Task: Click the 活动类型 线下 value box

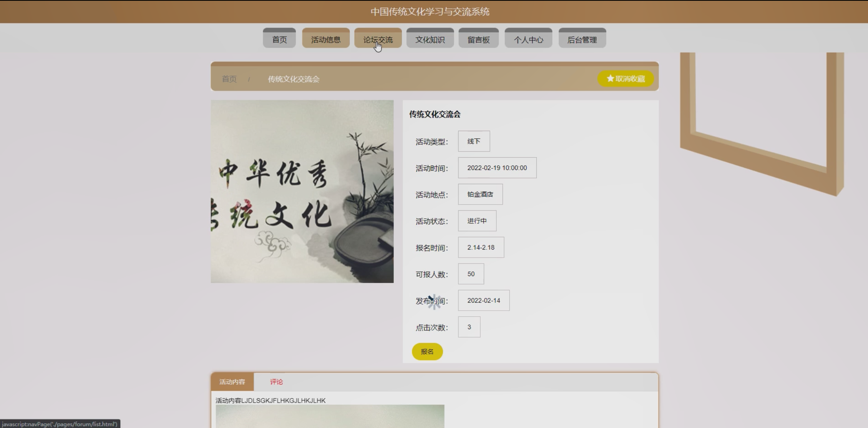Action: pos(473,141)
